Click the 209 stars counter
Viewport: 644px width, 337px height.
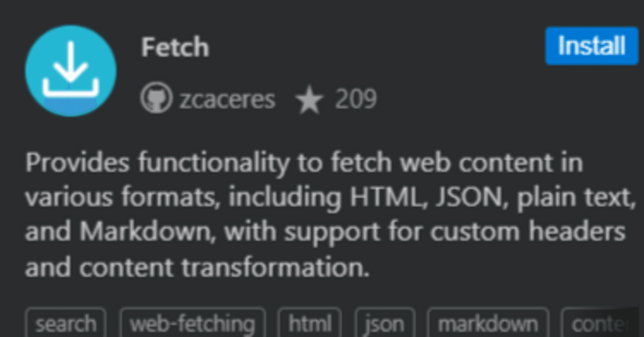pos(356,99)
